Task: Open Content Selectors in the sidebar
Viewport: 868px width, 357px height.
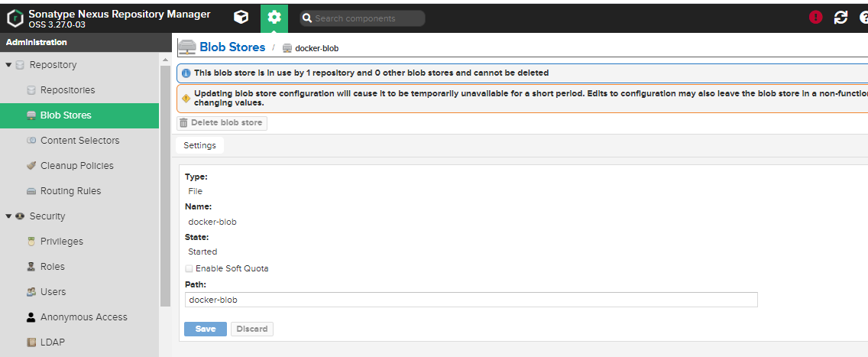Action: 79,141
